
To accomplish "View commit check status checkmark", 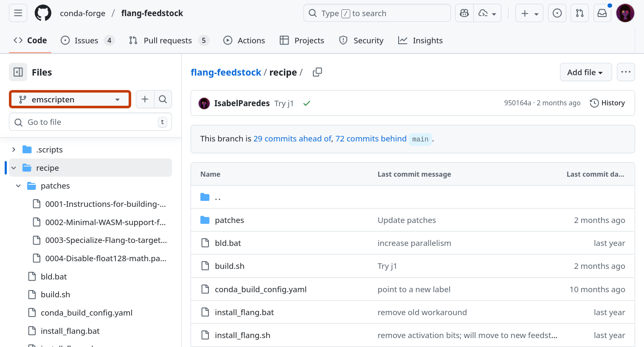I will click(x=307, y=103).
